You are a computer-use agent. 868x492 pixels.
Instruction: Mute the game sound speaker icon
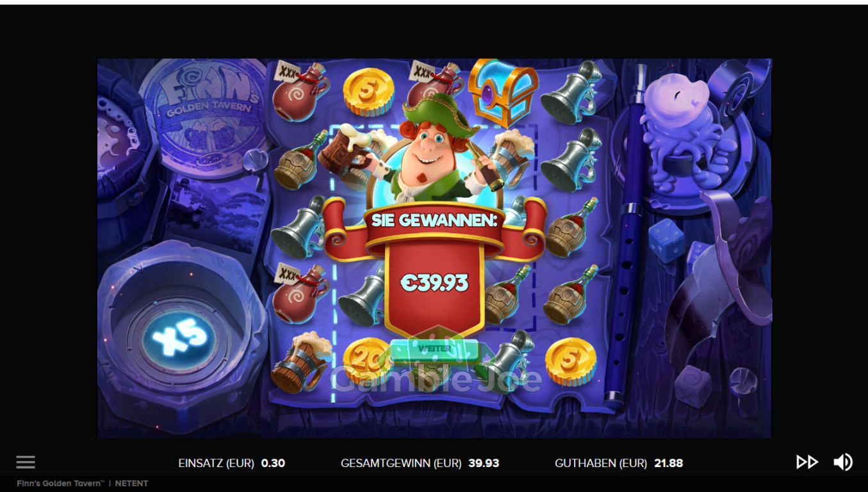pos(843,462)
